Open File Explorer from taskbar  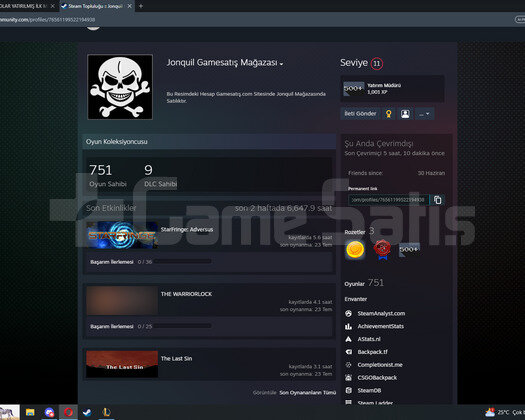(30, 412)
